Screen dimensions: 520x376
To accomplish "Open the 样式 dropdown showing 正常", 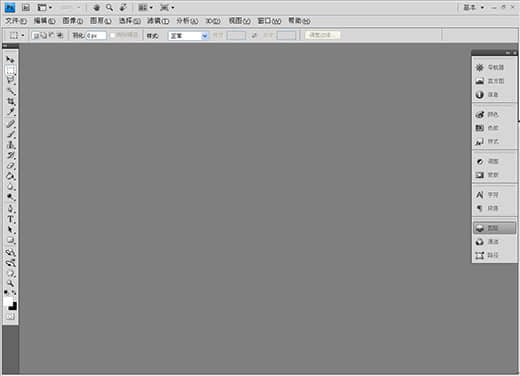I will pos(188,36).
